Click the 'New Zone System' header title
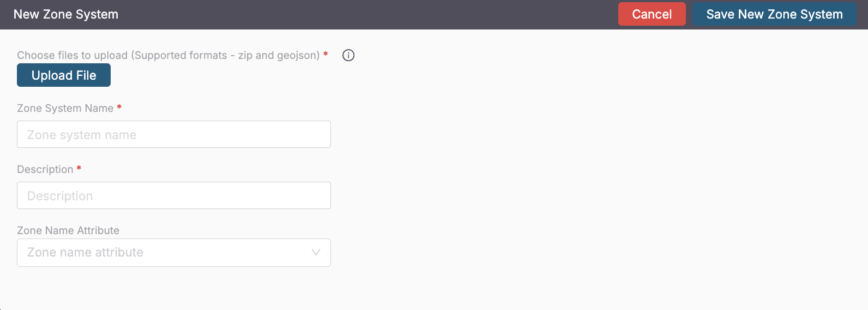This screenshot has height=310, width=868. pyautogui.click(x=66, y=14)
